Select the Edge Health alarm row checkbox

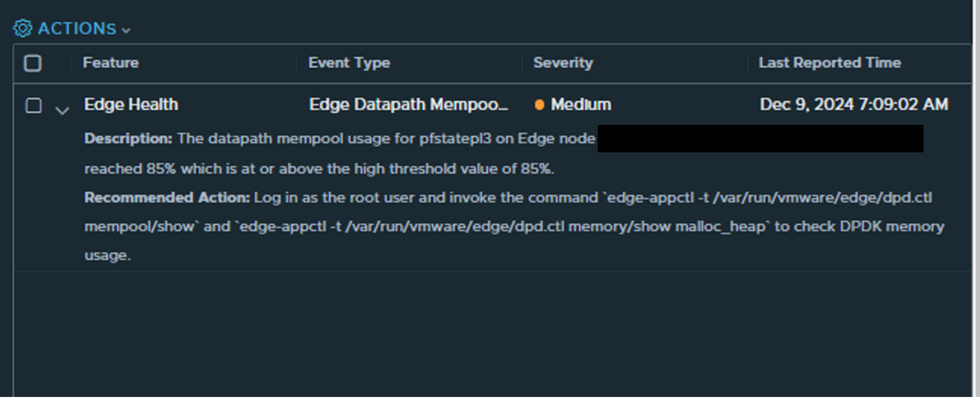point(34,105)
